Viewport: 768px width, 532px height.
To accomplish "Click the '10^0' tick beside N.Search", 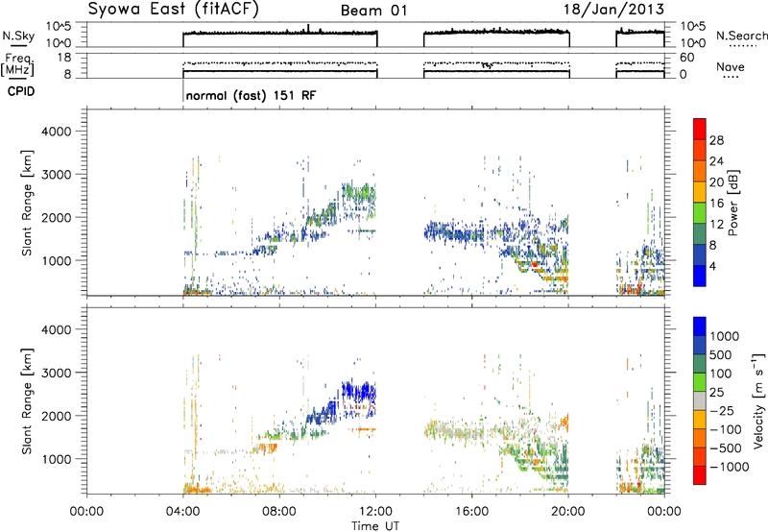I will (692, 42).
